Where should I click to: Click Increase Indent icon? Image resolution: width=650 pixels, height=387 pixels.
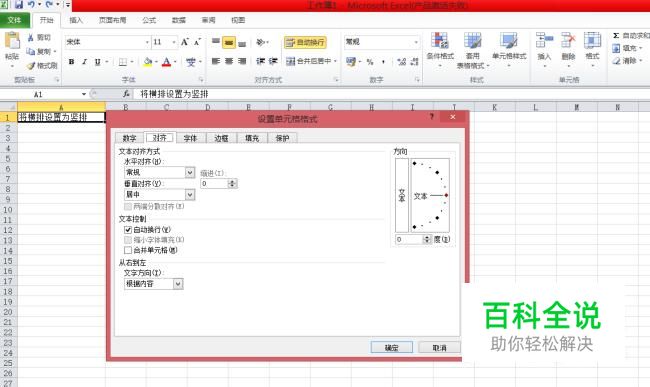[x=273, y=61]
